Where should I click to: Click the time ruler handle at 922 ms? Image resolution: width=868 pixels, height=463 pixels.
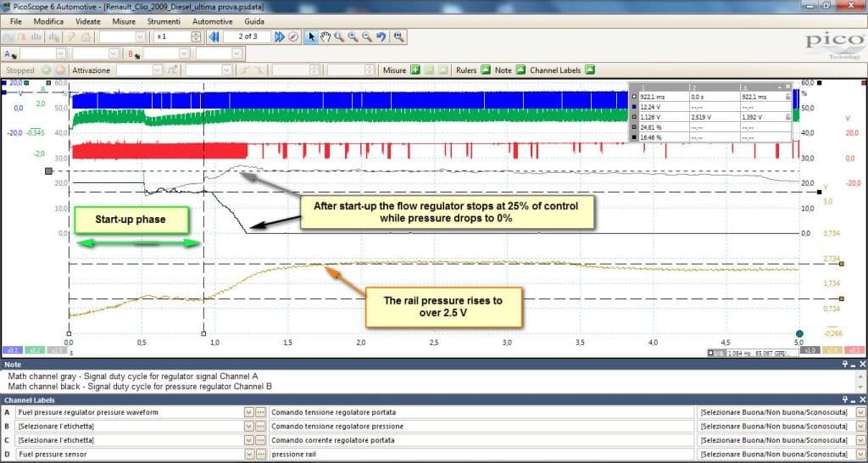[203, 334]
